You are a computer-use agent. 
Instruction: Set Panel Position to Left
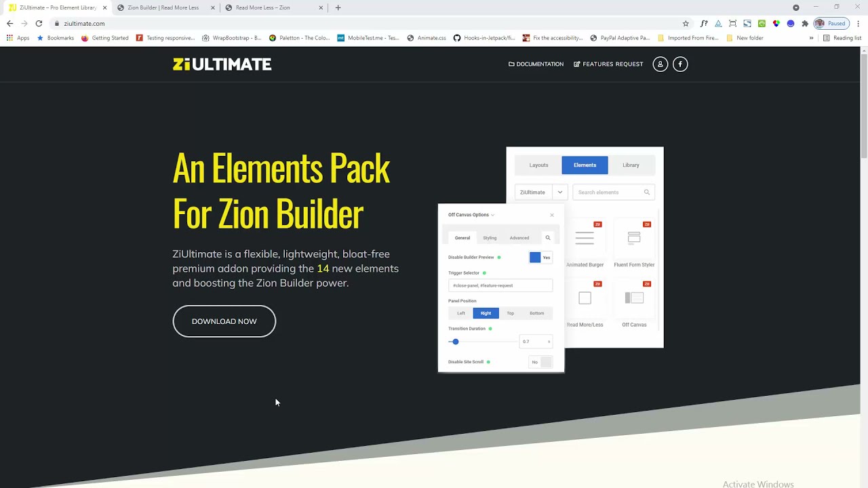coord(461,313)
